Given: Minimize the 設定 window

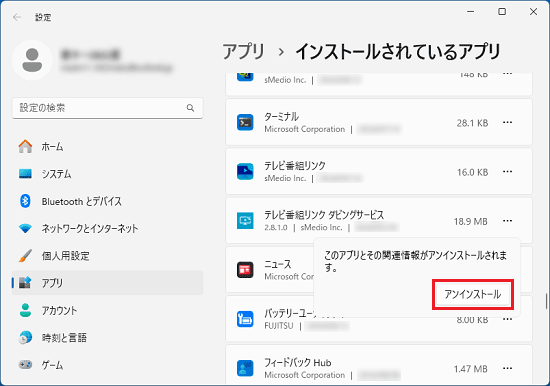Looking at the screenshot, I should (470, 12).
